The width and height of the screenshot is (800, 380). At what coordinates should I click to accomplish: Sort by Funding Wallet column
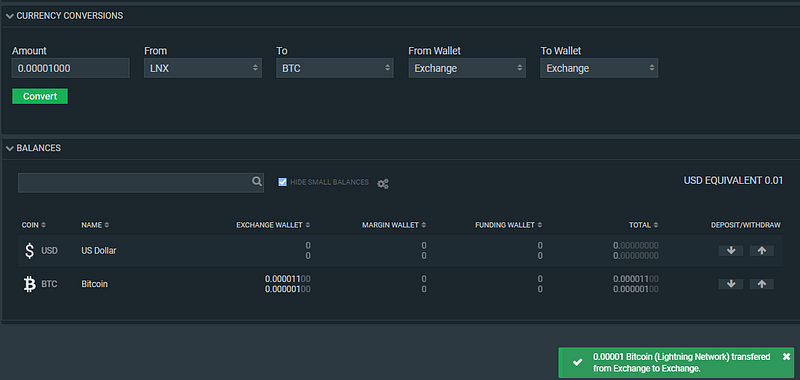click(x=509, y=225)
